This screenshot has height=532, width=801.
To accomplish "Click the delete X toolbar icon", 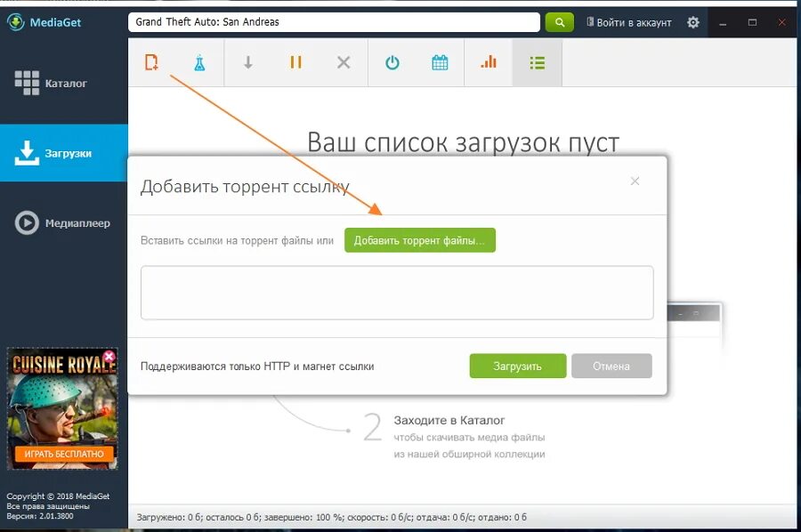I will click(344, 62).
